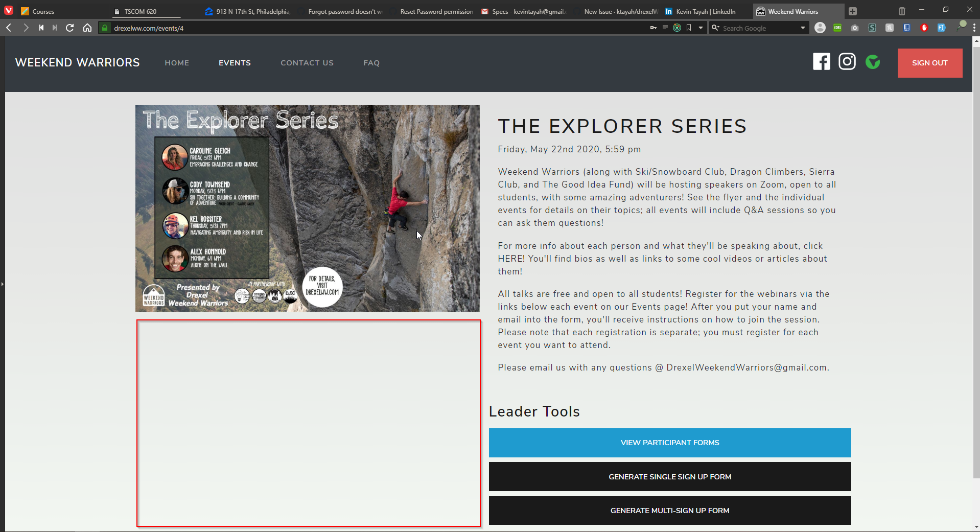
Task: Open CONTACT US page
Action: pos(307,63)
